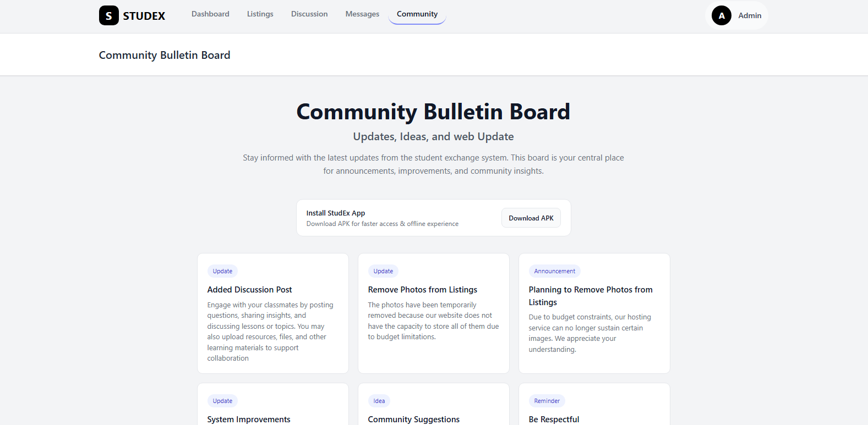Click the Idea tag badge
The image size is (868, 425).
coord(379,401)
